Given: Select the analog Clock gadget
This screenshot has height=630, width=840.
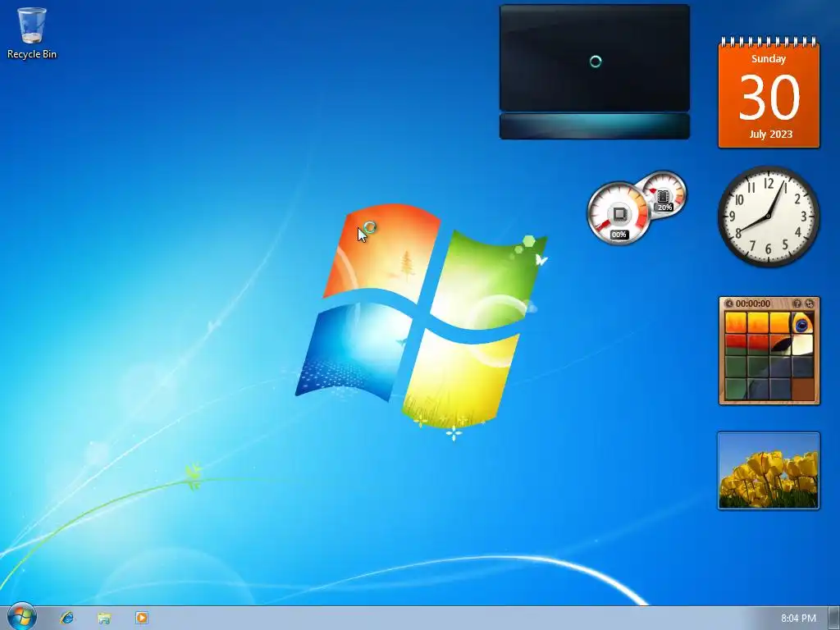Looking at the screenshot, I should (769, 216).
